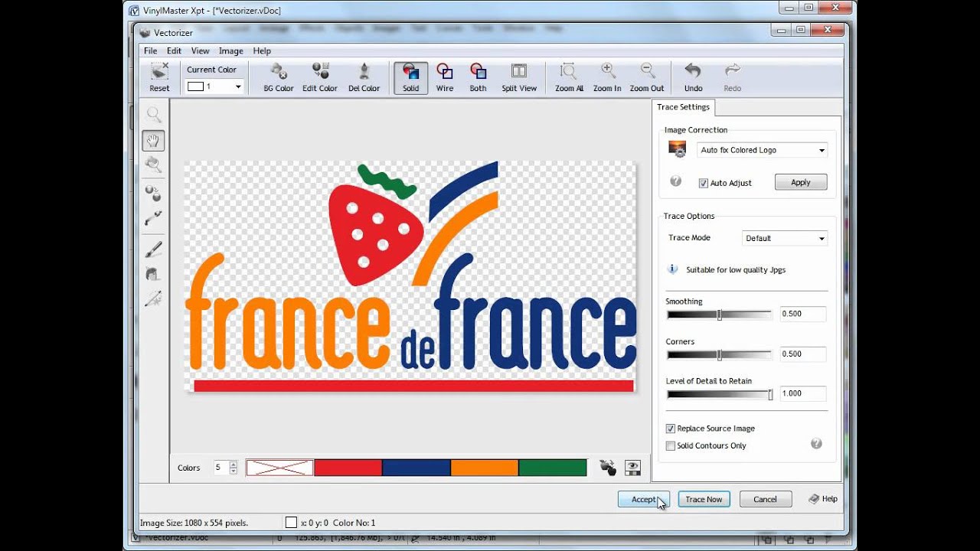Select the magic wand tool
This screenshot has width=980, height=551.
(x=154, y=298)
